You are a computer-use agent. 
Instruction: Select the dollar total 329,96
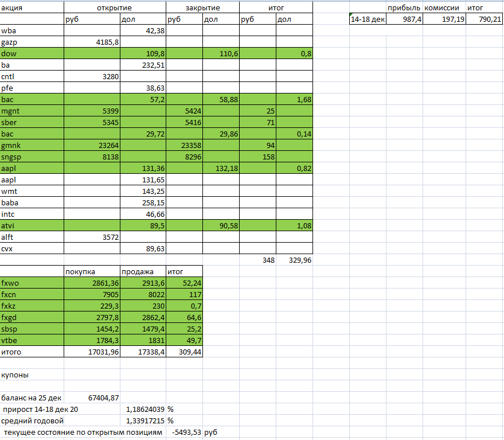[294, 260]
